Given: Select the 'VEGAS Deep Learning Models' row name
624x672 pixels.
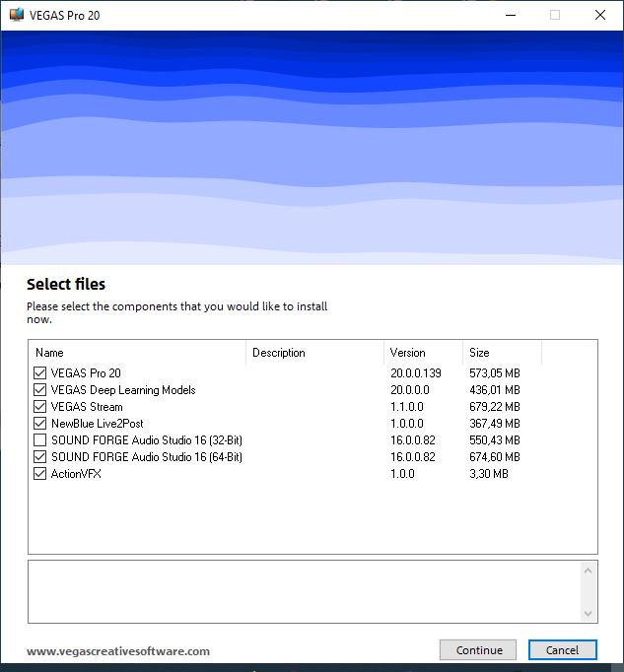Looking at the screenshot, I should (123, 389).
